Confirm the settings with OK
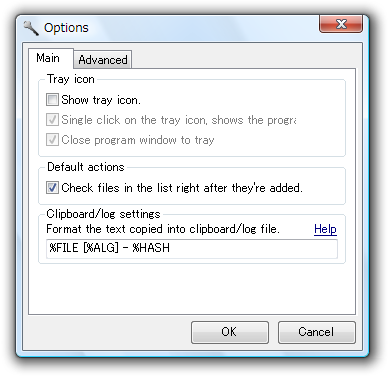 coord(230,332)
